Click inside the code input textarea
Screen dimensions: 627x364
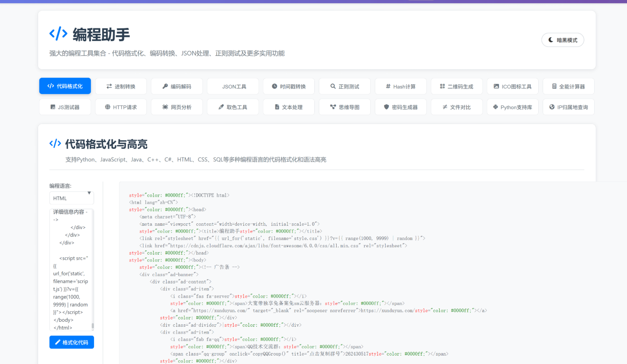(71, 270)
